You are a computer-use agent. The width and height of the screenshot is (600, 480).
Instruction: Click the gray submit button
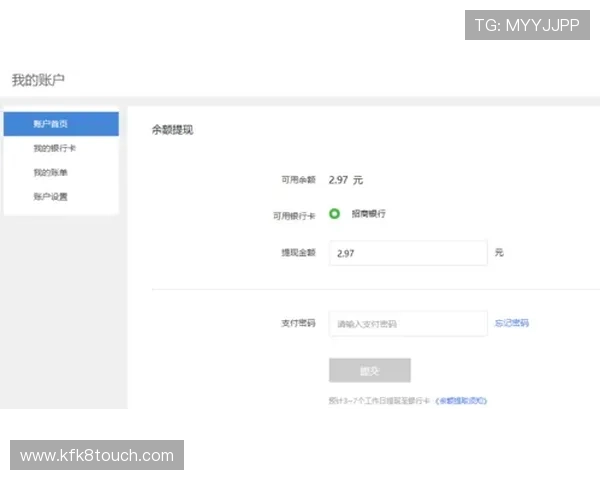[370, 370]
